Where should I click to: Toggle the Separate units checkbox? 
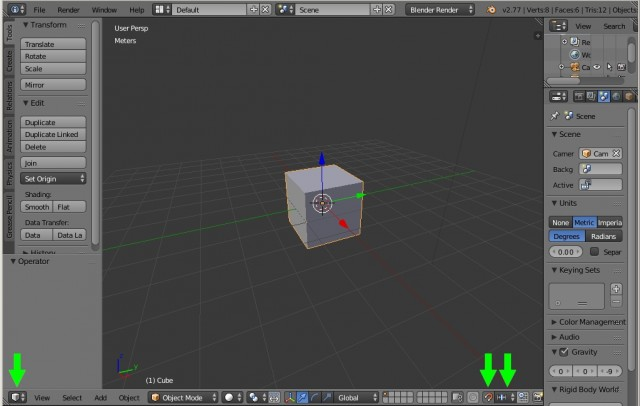point(595,252)
